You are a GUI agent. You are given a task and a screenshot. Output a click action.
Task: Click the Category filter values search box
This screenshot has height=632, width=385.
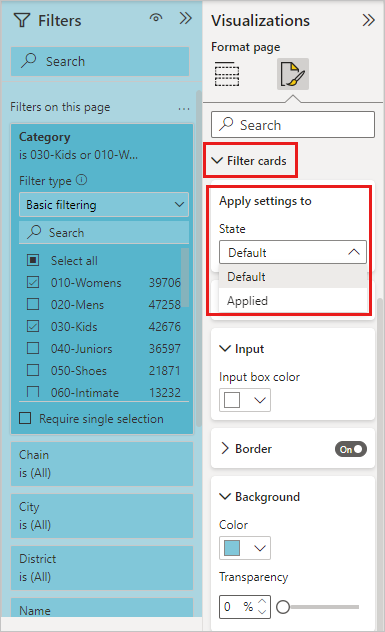point(104,232)
